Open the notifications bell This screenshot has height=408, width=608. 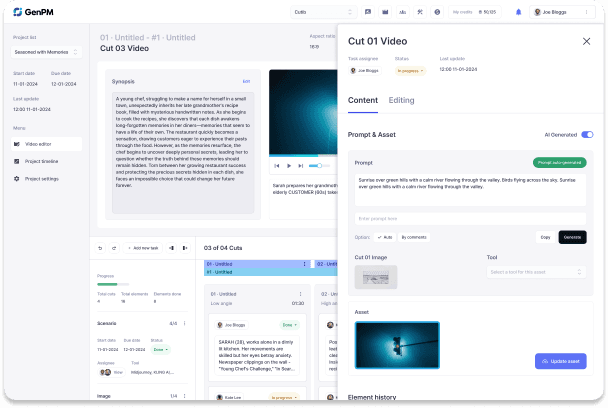pos(518,12)
